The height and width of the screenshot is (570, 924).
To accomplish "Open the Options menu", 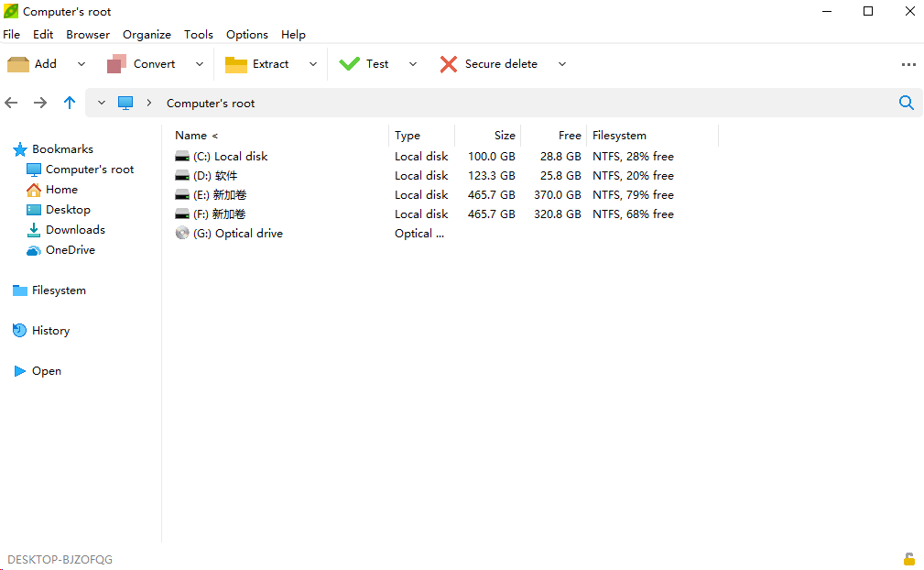I will coord(246,34).
